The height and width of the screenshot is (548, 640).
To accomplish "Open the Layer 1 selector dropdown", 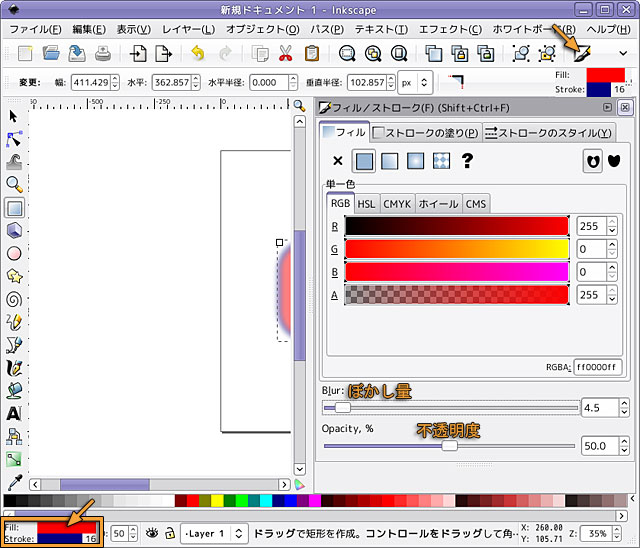I will [x=213, y=534].
